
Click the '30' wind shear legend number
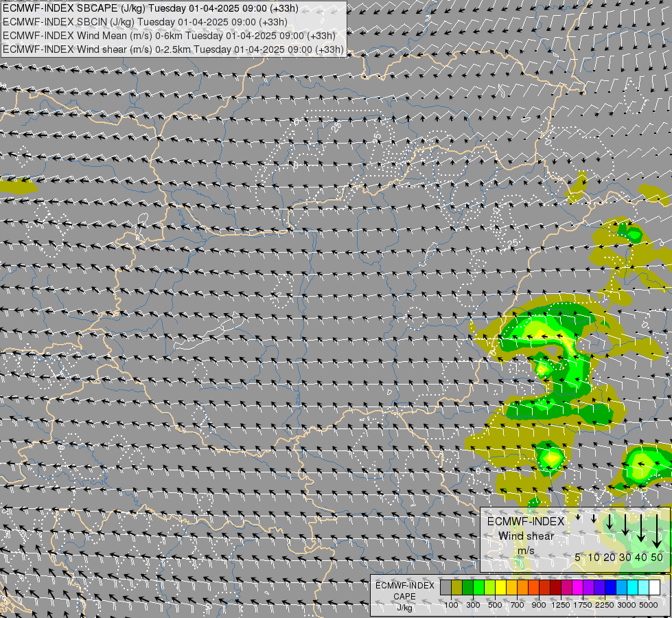coord(625,557)
